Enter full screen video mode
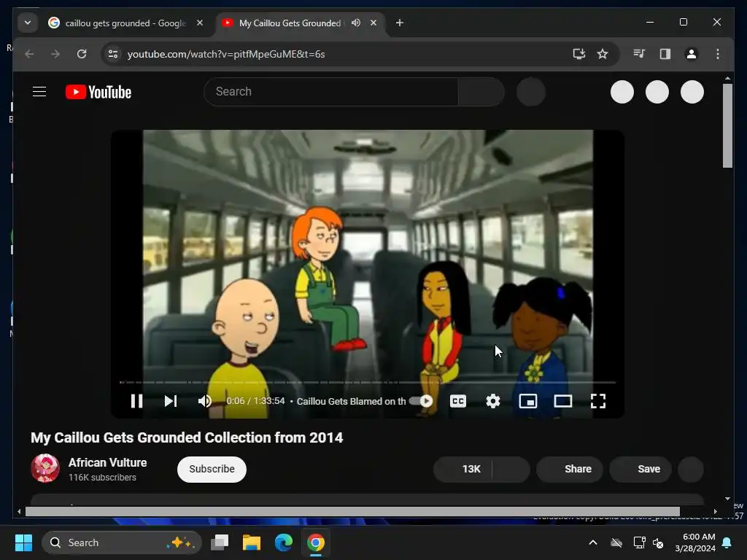The image size is (747, 560). point(598,401)
